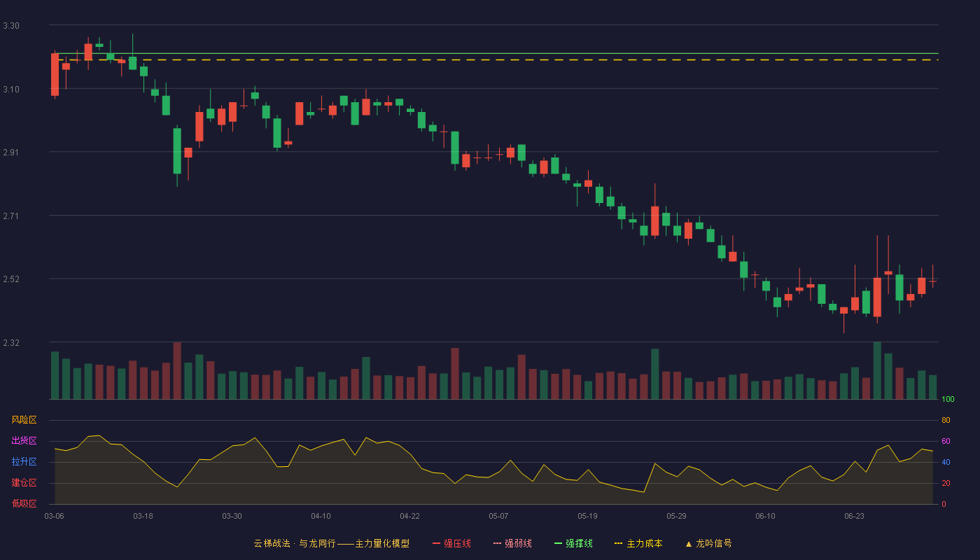The image size is (980, 560).
Task: Toggle the 云梯战法 · 与龙同行 legend entry
Action: (x=331, y=543)
